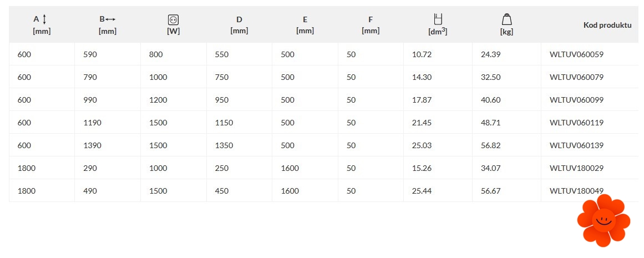Image resolution: width=644 pixels, height=258 pixels.
Task: Open product code WLTUV180029
Action: 576,168
